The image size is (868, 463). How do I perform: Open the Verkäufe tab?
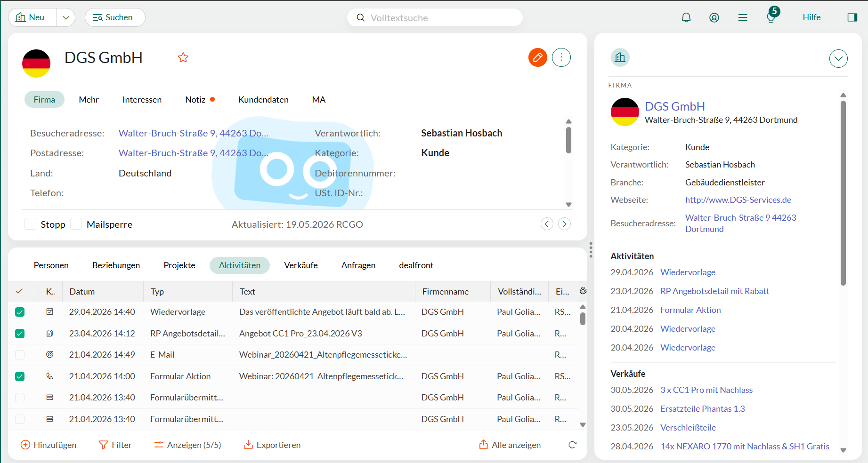pos(301,265)
